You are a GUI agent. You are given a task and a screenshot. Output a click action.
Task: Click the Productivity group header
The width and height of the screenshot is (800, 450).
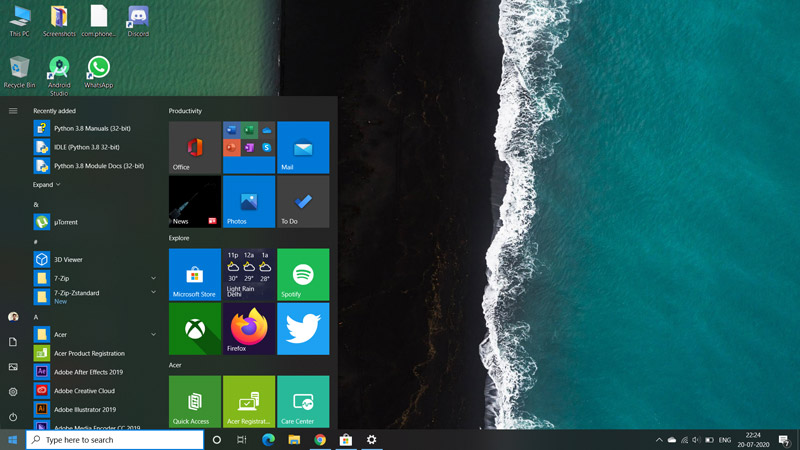(x=185, y=111)
